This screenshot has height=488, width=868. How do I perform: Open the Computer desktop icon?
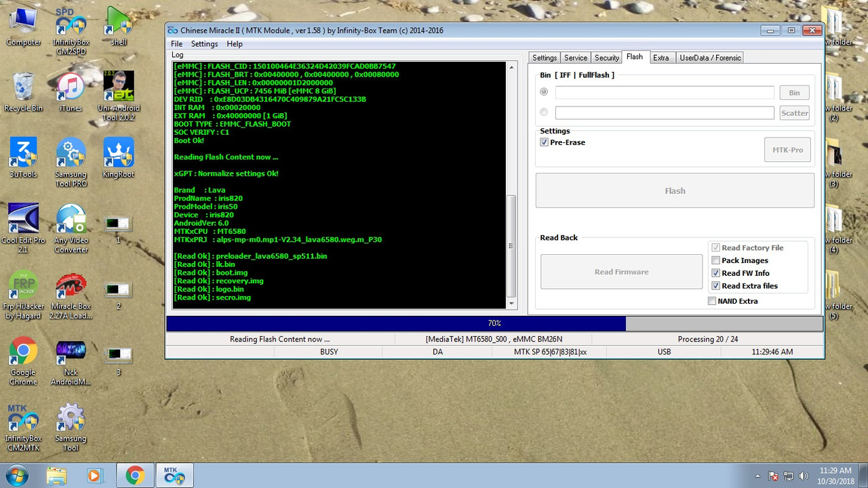23,27
